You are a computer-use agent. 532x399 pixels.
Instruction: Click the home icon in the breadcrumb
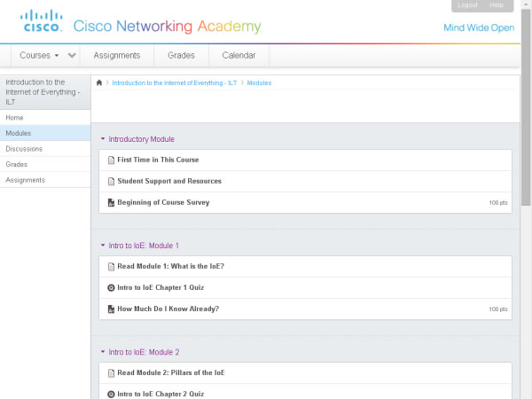99,82
